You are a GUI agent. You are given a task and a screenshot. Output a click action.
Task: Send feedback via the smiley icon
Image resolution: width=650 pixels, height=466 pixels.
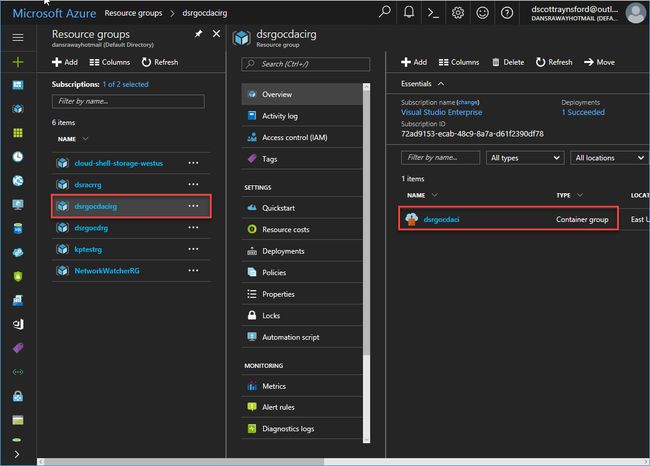(482, 13)
